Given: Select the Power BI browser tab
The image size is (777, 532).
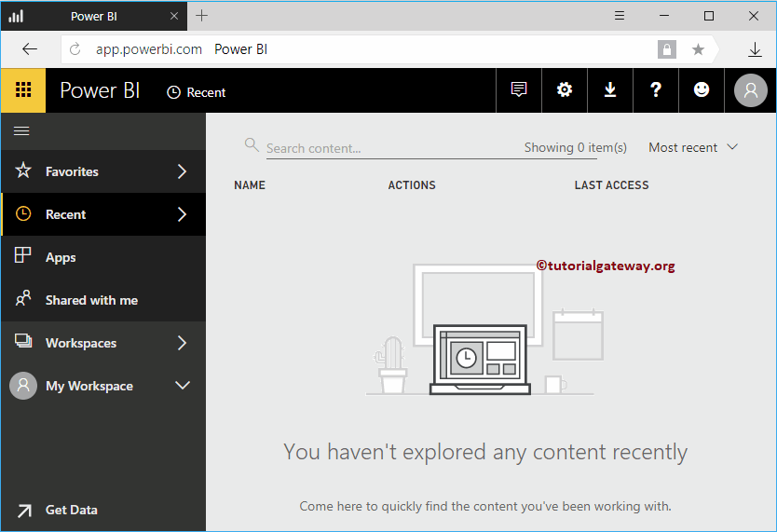Looking at the screenshot, I should [94, 16].
